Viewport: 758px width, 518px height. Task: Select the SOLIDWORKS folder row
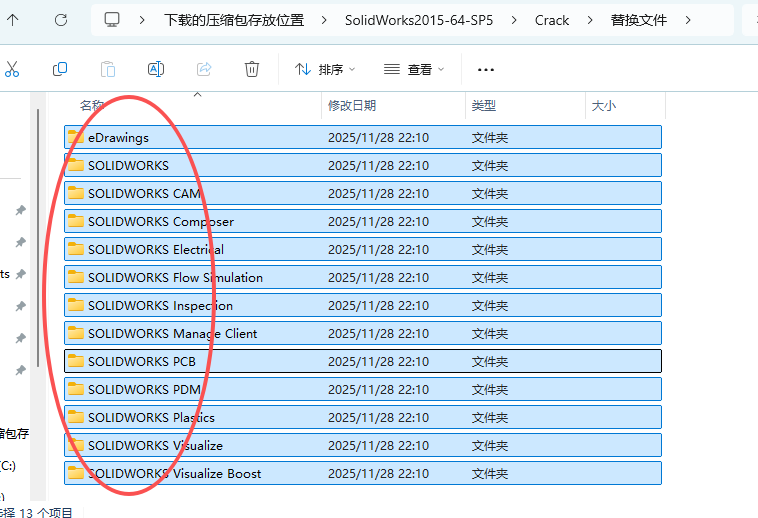[x=363, y=165]
